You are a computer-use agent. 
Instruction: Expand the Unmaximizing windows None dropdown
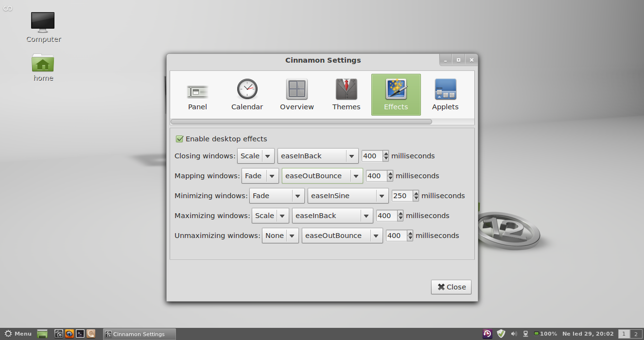pos(280,236)
